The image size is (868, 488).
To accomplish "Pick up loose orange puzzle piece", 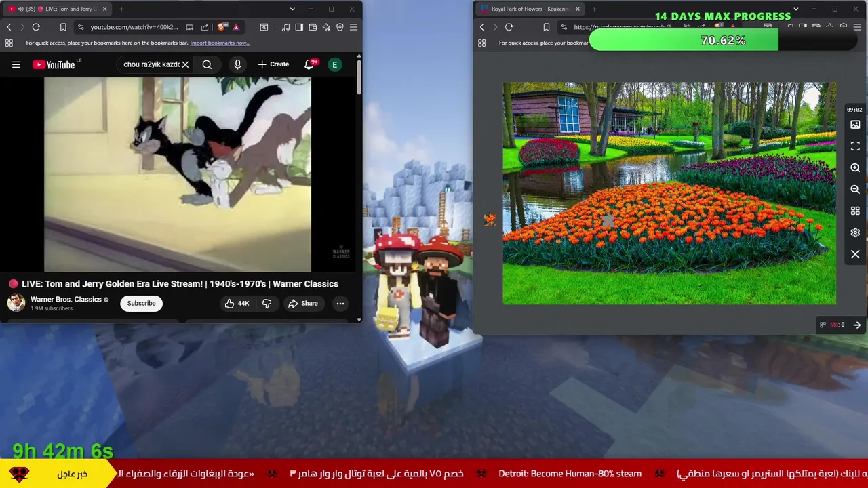I will (490, 219).
